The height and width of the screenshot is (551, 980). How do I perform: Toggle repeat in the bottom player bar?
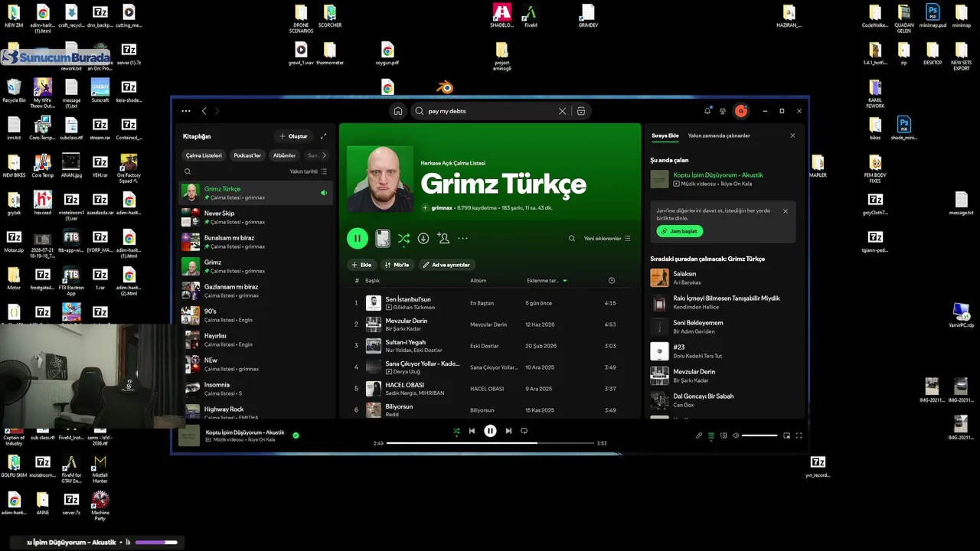[524, 431]
